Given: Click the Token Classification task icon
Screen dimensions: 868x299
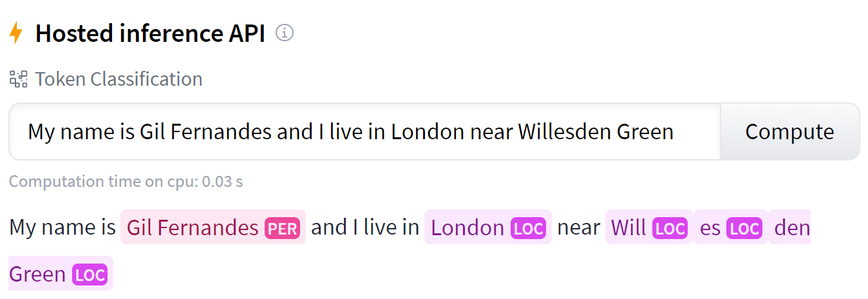Looking at the screenshot, I should click(x=18, y=79).
